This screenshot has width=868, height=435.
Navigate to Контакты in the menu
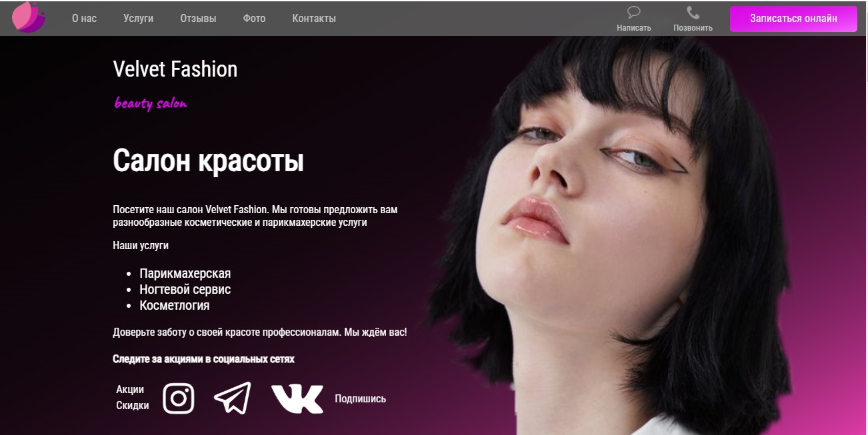[314, 18]
